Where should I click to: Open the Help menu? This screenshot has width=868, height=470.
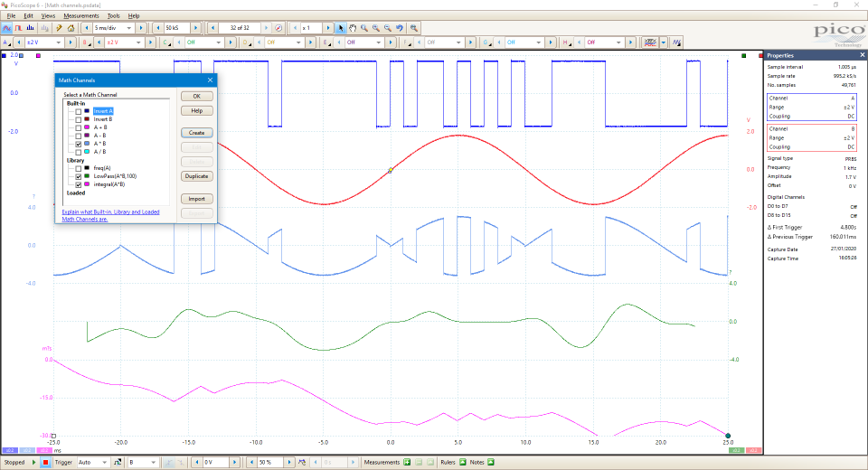(x=134, y=16)
